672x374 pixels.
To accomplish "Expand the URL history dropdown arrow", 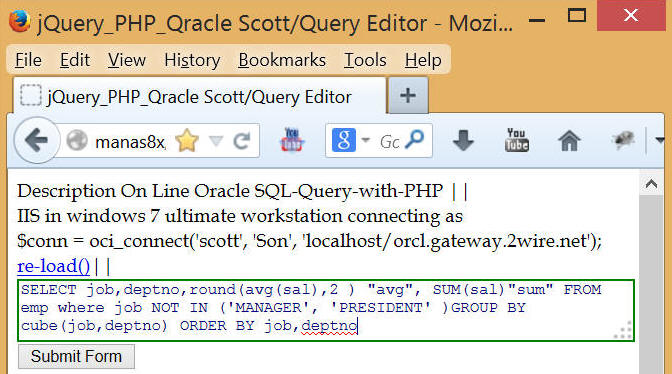I will click(x=216, y=141).
